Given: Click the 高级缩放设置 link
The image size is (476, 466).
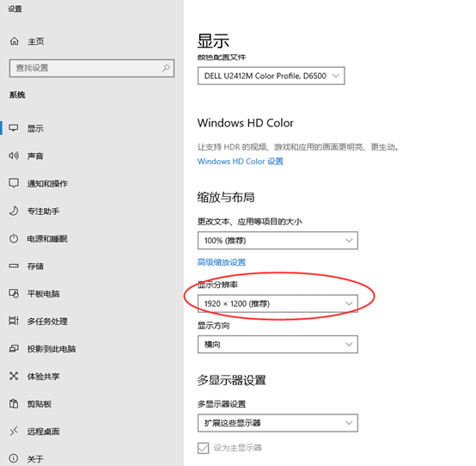Looking at the screenshot, I should click(222, 262).
